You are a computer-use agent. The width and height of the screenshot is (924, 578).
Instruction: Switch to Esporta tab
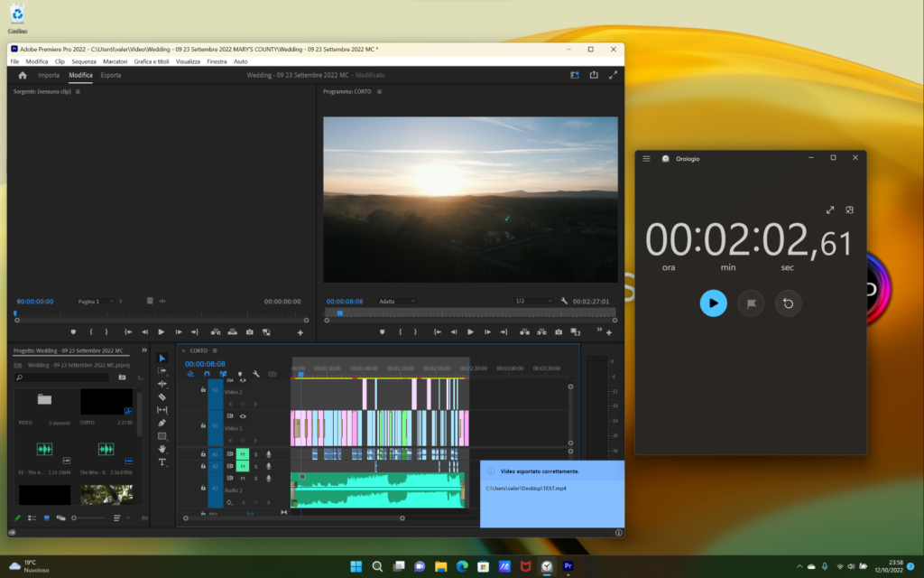111,75
